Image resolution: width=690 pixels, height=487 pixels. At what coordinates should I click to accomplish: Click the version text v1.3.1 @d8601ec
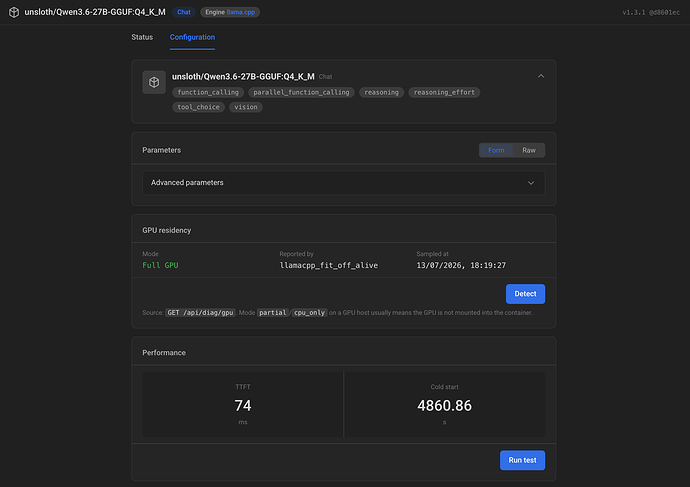click(651, 12)
